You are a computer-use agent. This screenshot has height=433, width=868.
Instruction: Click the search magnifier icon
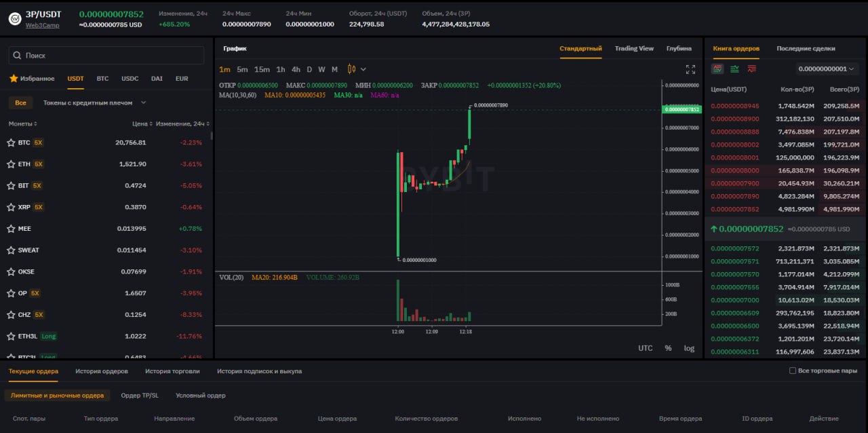(17, 56)
